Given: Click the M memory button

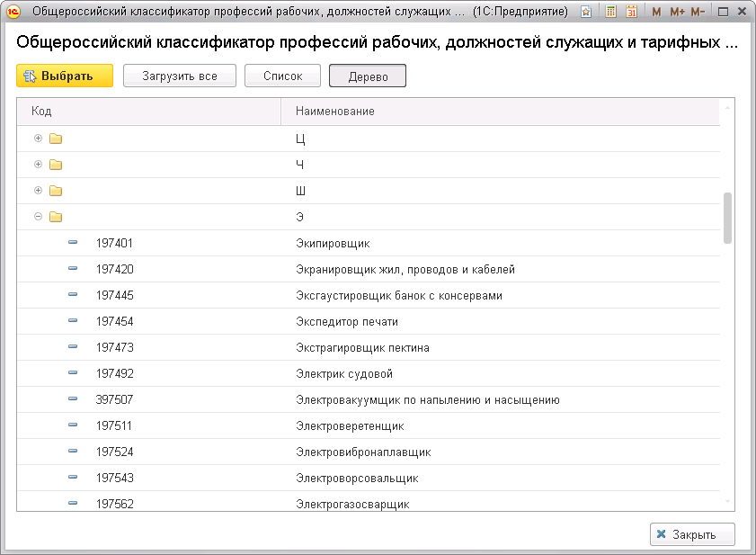Looking at the screenshot, I should coord(656,13).
